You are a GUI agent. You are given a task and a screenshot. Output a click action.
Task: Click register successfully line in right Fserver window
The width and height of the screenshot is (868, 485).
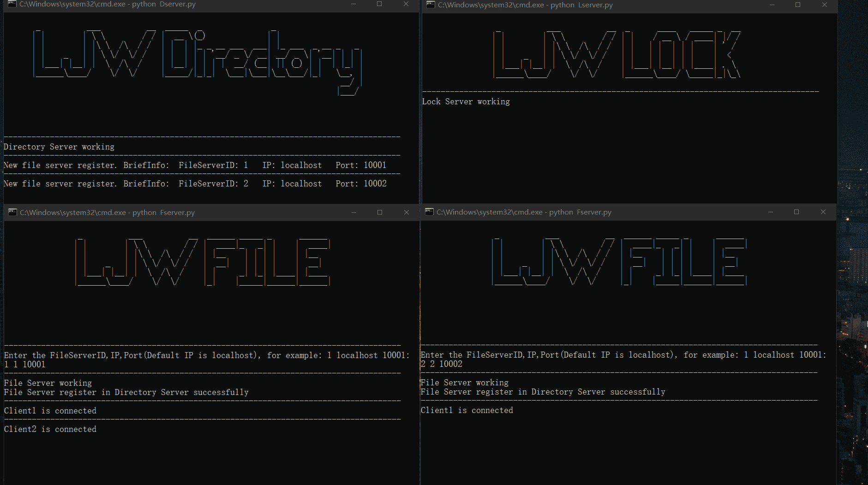[543, 392]
